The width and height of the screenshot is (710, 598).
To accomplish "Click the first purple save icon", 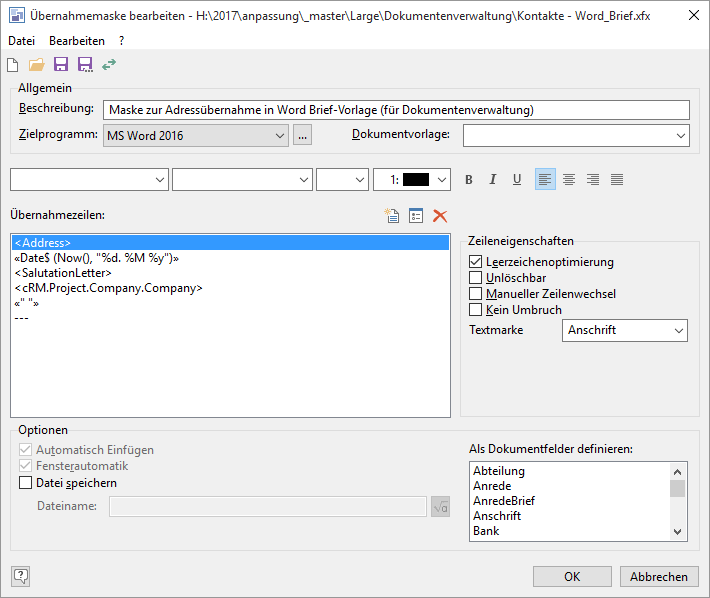I will coord(61,65).
